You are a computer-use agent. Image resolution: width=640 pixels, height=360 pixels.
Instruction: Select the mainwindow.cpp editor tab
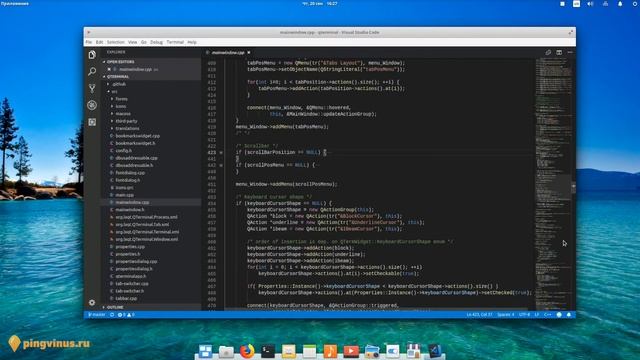coord(228,53)
